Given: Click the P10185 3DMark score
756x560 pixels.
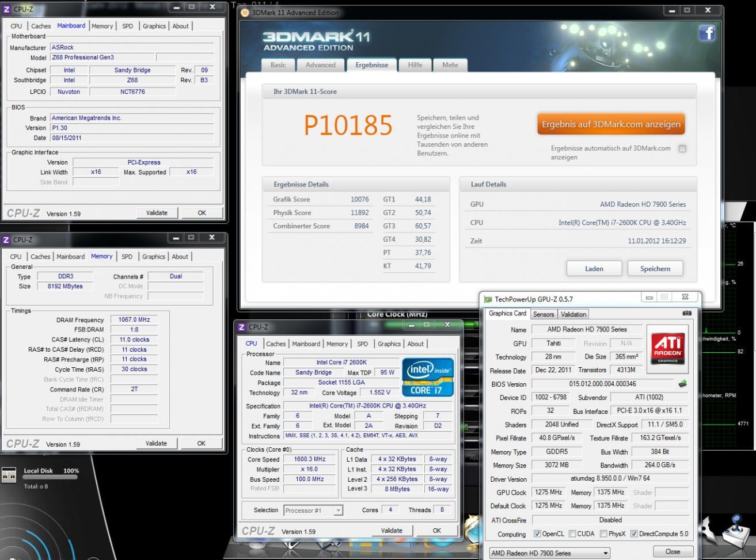Looking at the screenshot, I should (x=348, y=125).
